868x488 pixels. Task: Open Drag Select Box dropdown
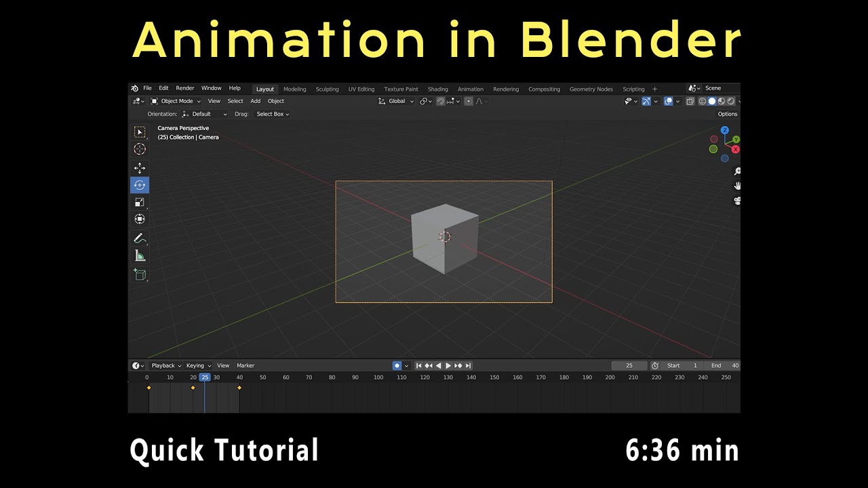273,114
